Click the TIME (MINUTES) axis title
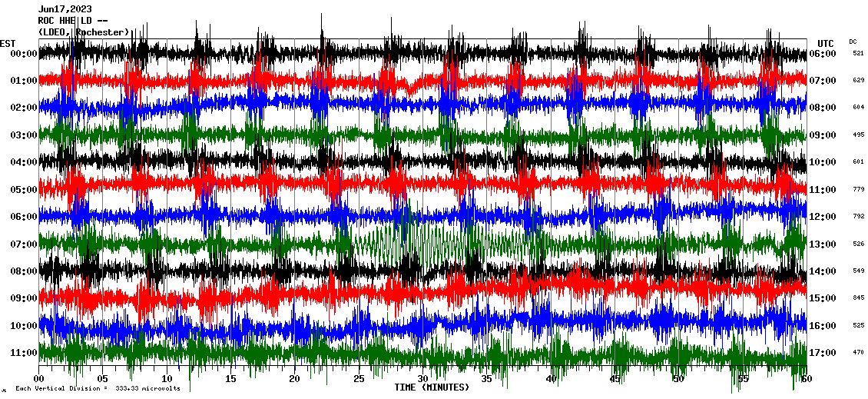The width and height of the screenshot is (868, 399). (432, 387)
